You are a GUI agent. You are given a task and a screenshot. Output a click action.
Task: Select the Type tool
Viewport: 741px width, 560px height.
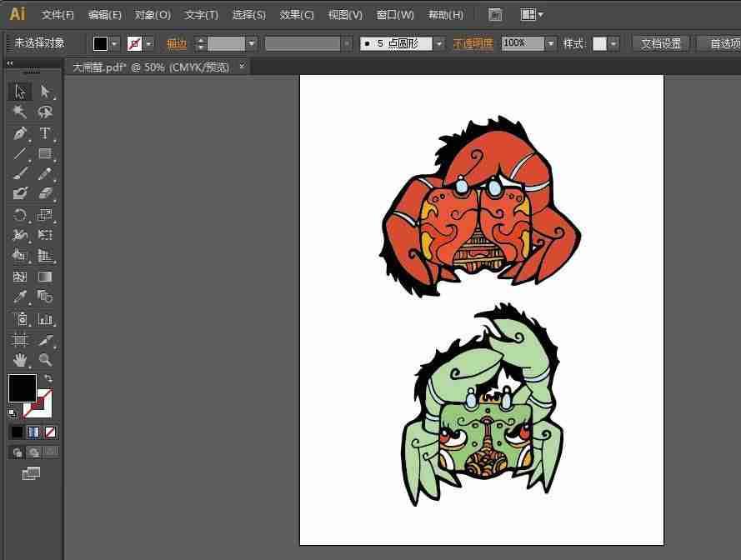(x=45, y=133)
